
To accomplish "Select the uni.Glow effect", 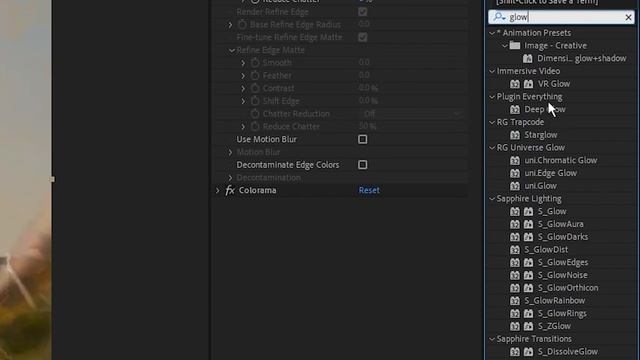I will click(540, 186).
